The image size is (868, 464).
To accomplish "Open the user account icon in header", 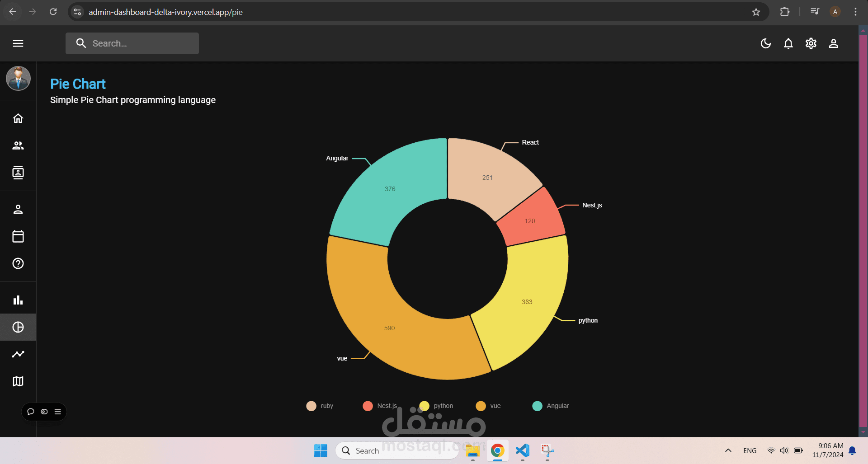I will [x=834, y=43].
